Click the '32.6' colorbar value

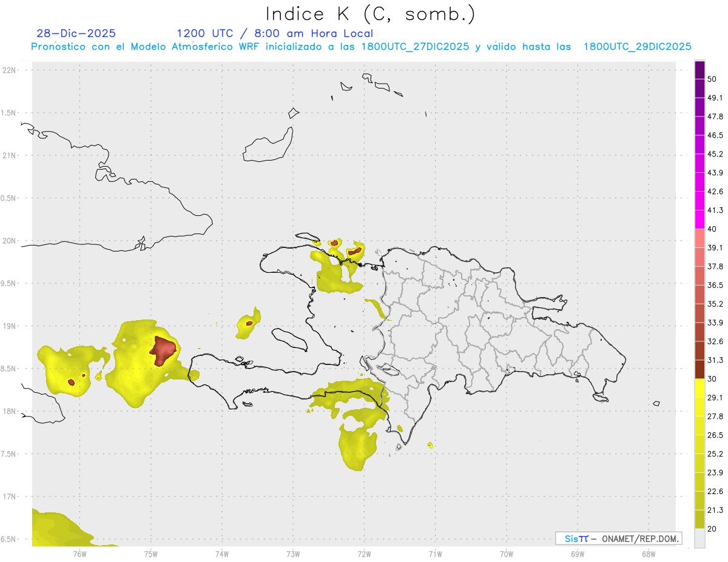coord(715,341)
